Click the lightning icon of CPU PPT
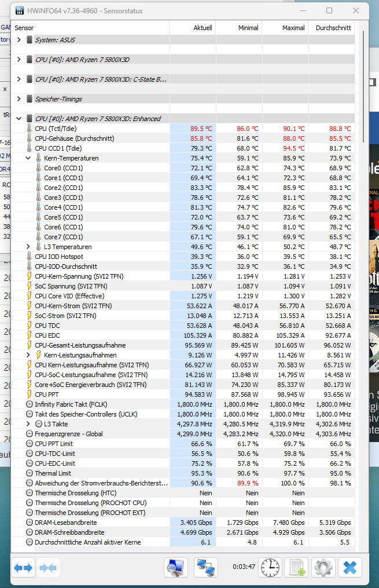Viewport: 379px width, 588px height. pos(29,394)
